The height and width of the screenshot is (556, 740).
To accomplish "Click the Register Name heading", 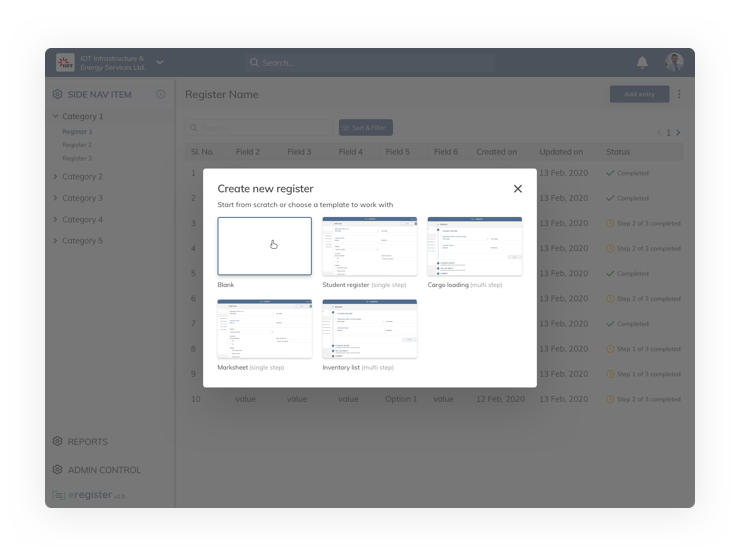I will [222, 94].
